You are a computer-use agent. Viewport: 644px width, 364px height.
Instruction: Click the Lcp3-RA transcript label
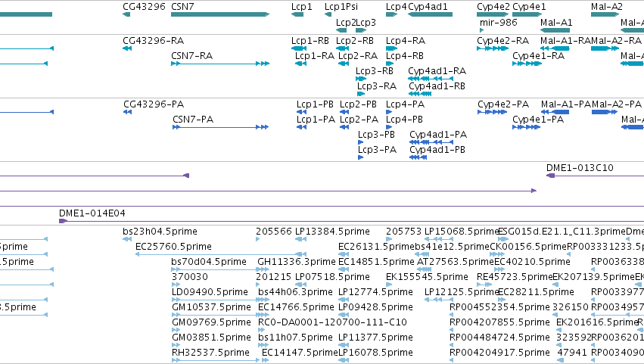377,86
